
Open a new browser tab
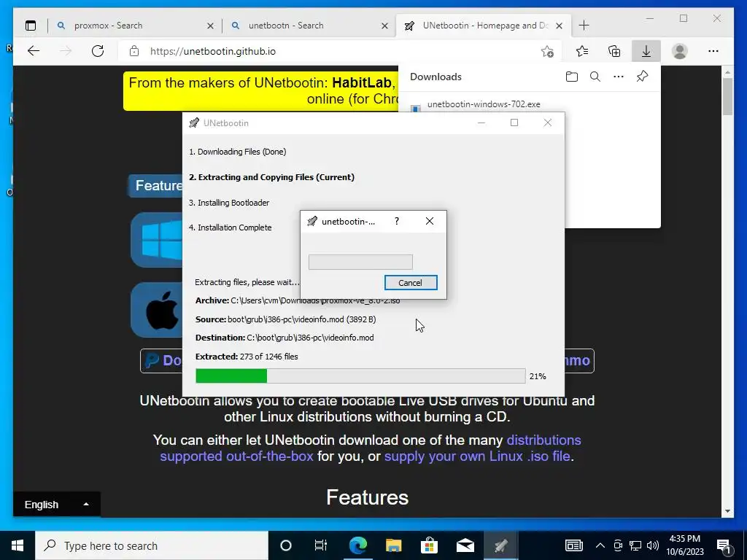tap(584, 26)
